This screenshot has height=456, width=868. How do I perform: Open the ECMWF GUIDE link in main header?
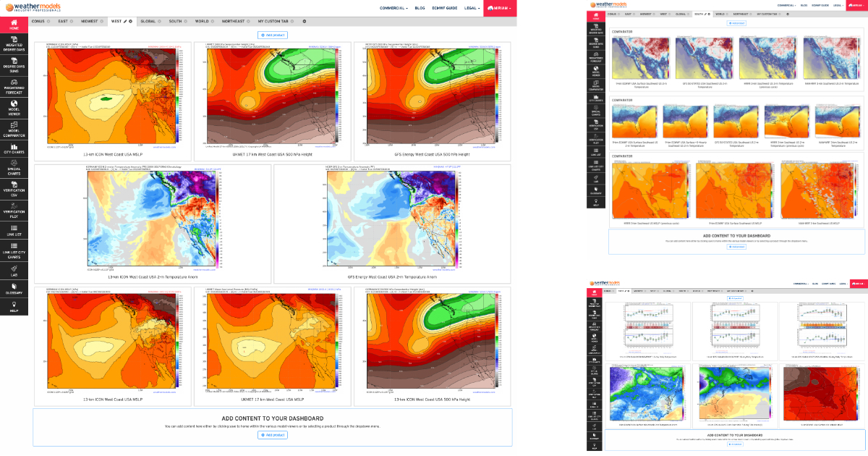444,7
